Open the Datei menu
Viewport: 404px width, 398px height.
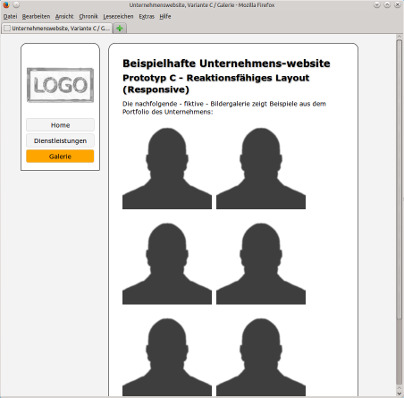pyautogui.click(x=10, y=16)
